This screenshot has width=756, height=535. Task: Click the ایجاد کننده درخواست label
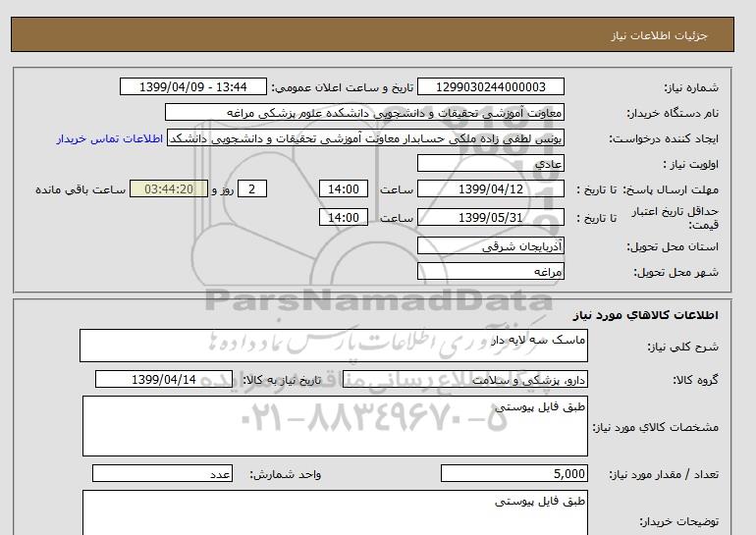[x=664, y=138]
